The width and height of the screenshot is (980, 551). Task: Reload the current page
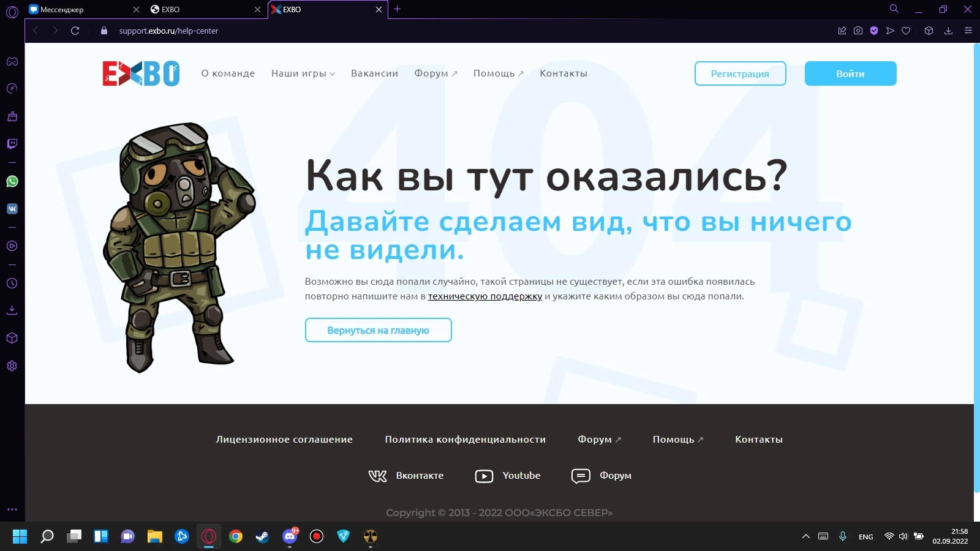pos(75,31)
